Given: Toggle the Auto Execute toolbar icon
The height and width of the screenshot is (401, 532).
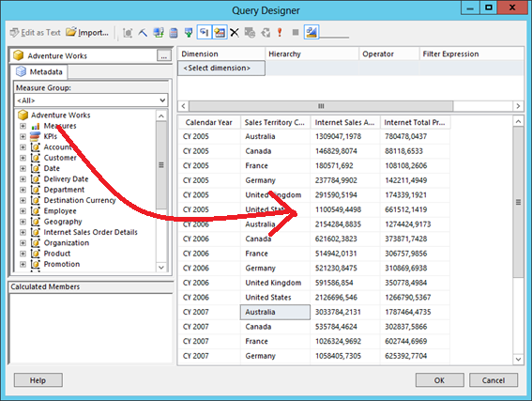Looking at the screenshot, I should pyautogui.click(x=205, y=33).
